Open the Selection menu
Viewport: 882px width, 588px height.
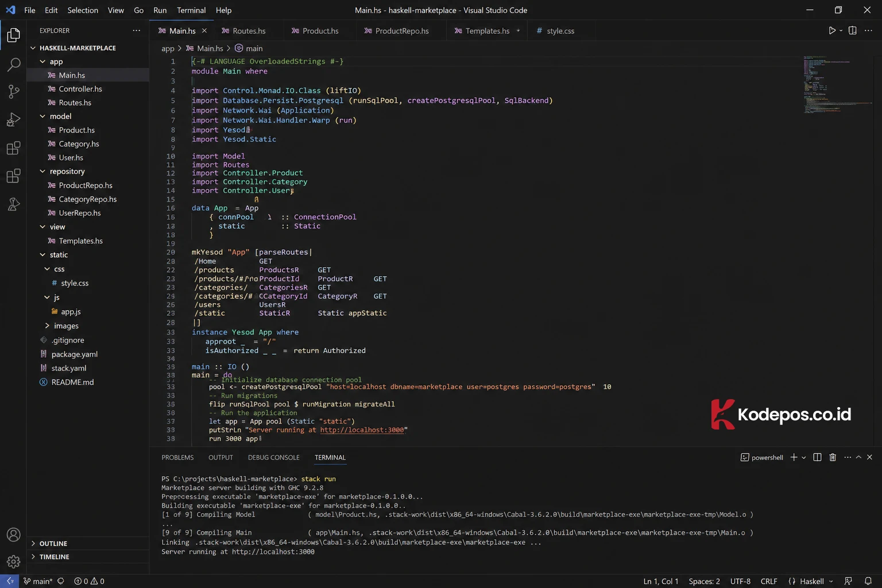click(x=83, y=10)
